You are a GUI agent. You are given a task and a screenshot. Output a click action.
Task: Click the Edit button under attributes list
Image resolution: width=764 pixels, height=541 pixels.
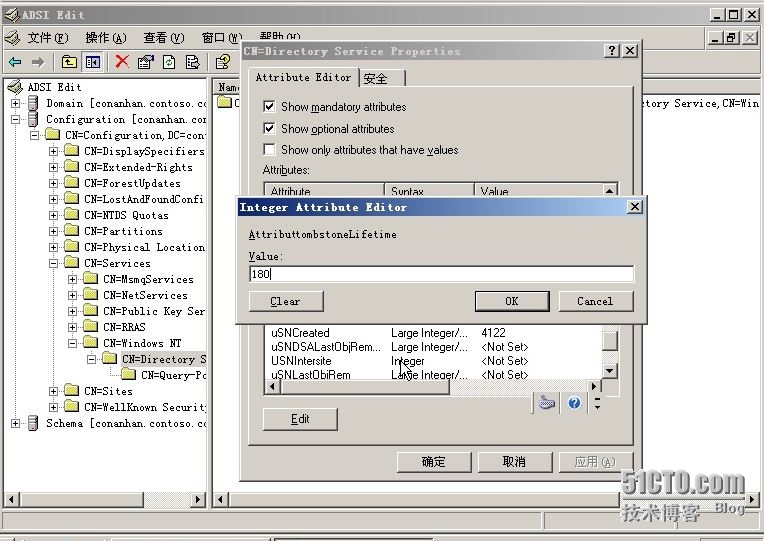[300, 419]
